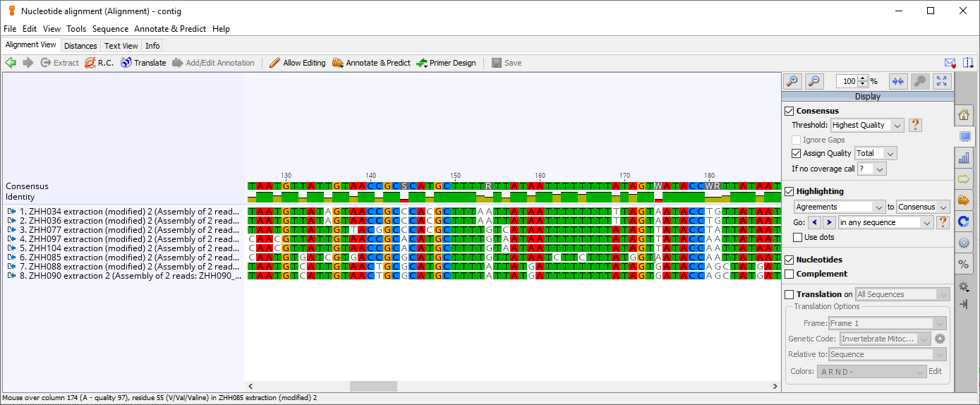Open the Frame 1 dropdown
980x405 pixels.
(x=887, y=323)
